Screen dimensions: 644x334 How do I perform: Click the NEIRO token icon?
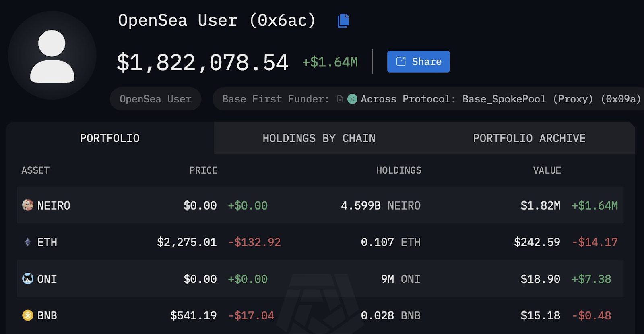coord(28,205)
